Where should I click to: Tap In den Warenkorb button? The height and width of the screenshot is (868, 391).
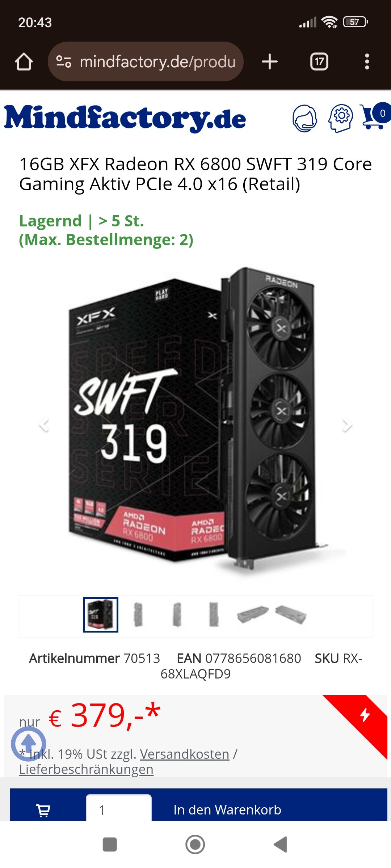(x=227, y=810)
